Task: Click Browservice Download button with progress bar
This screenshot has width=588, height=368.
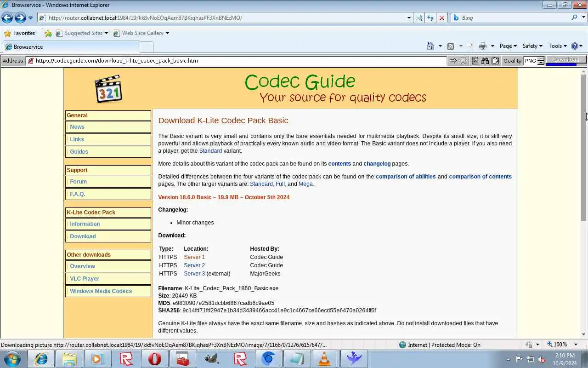Action: pos(566,60)
